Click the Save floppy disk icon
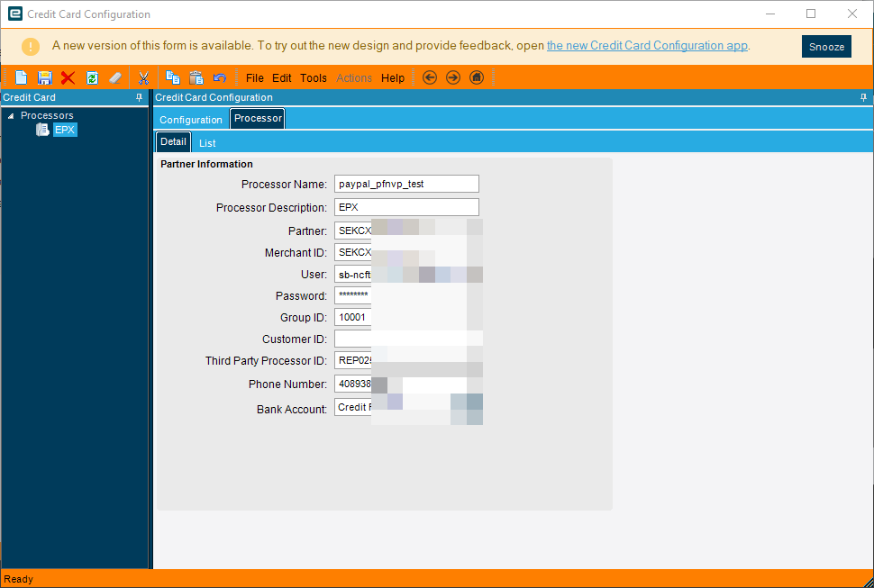 [x=44, y=78]
